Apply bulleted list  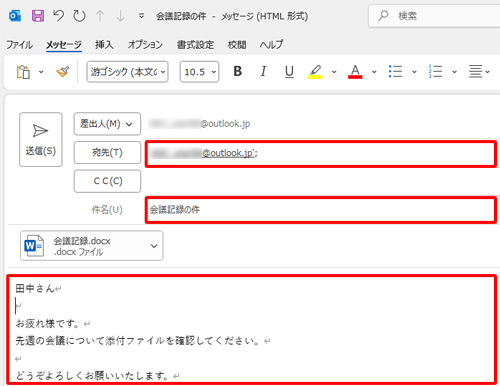click(395, 72)
